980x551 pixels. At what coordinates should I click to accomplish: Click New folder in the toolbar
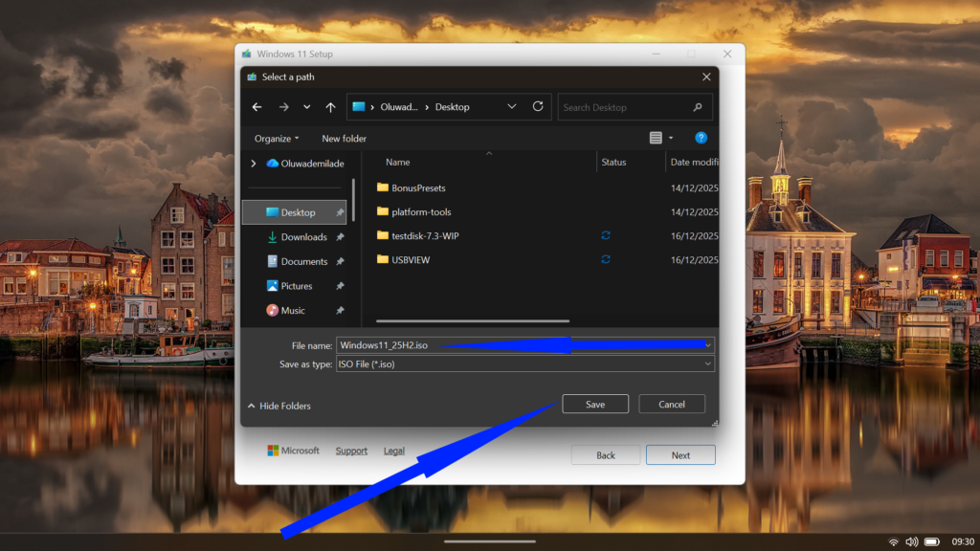[x=344, y=139]
